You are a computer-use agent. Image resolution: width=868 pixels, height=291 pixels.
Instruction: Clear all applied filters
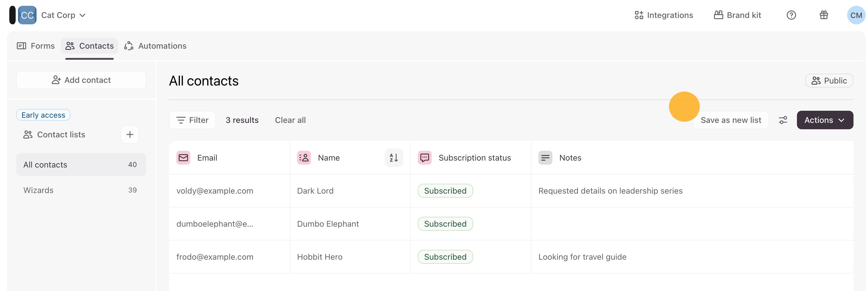click(x=290, y=120)
